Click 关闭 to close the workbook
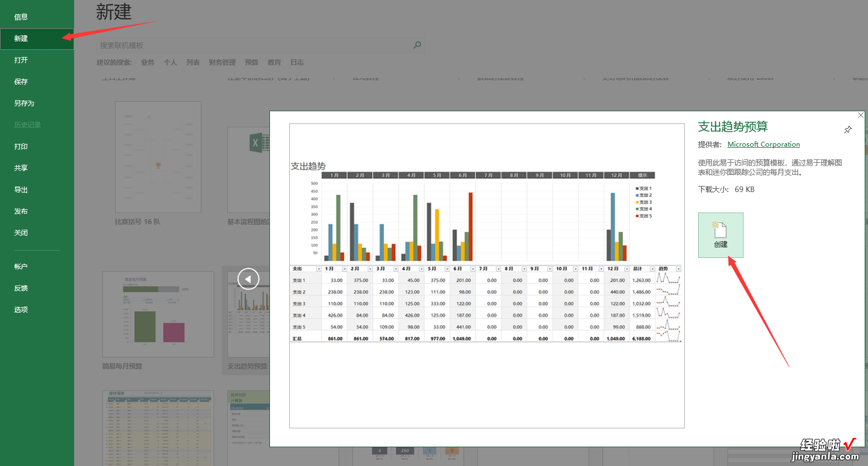This screenshot has width=868, height=466. pyautogui.click(x=37, y=233)
